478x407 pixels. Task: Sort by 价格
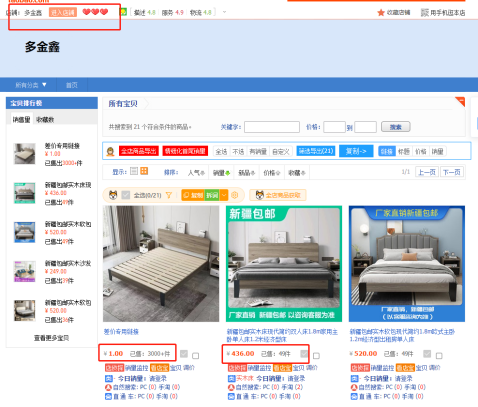272,173
